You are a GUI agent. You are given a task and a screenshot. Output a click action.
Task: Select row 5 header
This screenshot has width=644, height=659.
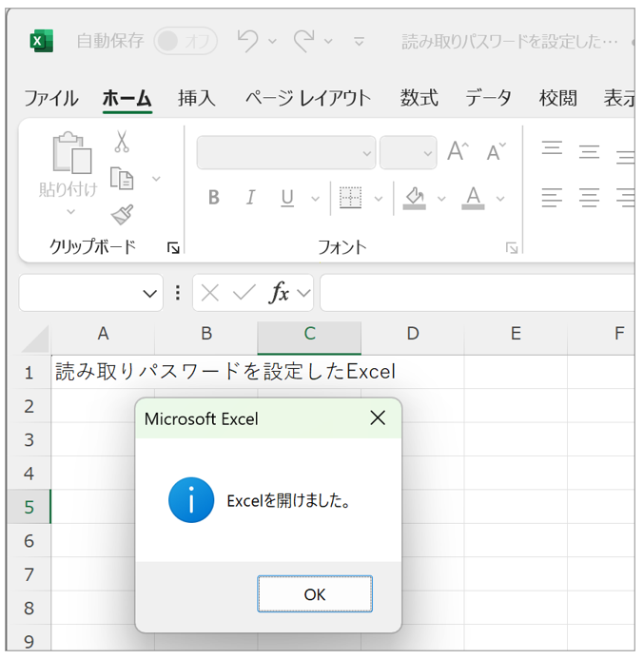pyautogui.click(x=29, y=507)
